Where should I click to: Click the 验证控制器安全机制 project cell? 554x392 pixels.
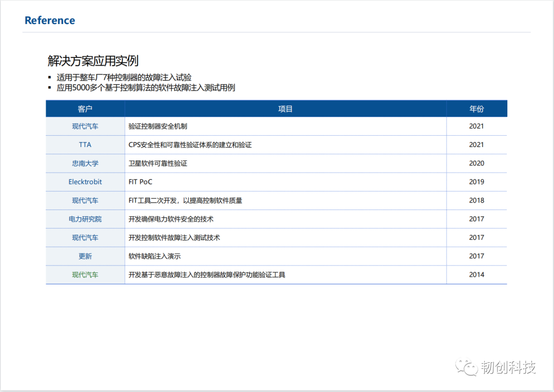pyautogui.click(x=160, y=126)
